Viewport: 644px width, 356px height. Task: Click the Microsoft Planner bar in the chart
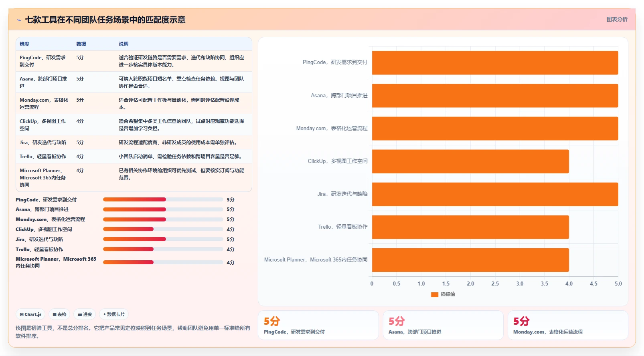[x=470, y=260]
